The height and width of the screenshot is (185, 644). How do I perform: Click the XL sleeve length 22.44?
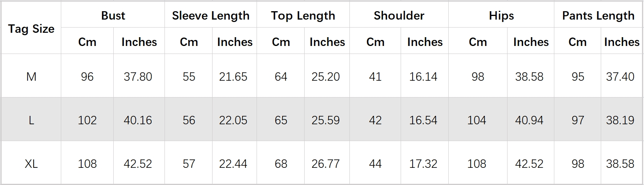click(x=233, y=163)
